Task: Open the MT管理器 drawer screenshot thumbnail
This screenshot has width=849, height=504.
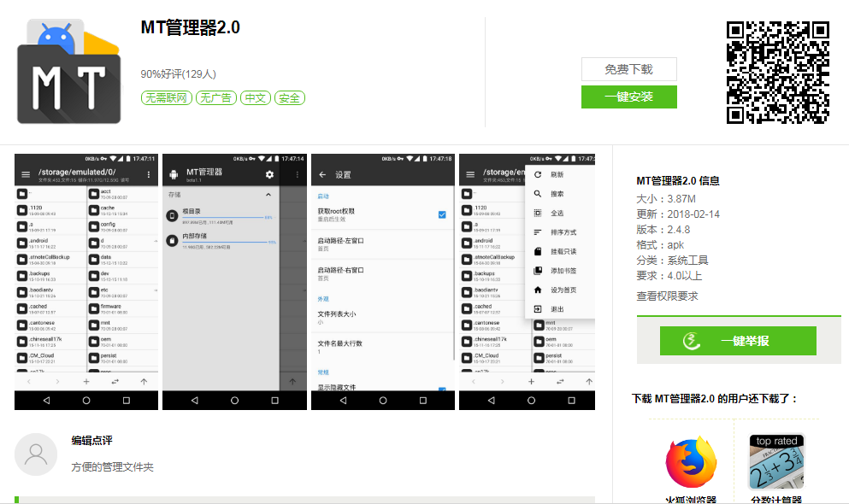Action: coord(234,282)
